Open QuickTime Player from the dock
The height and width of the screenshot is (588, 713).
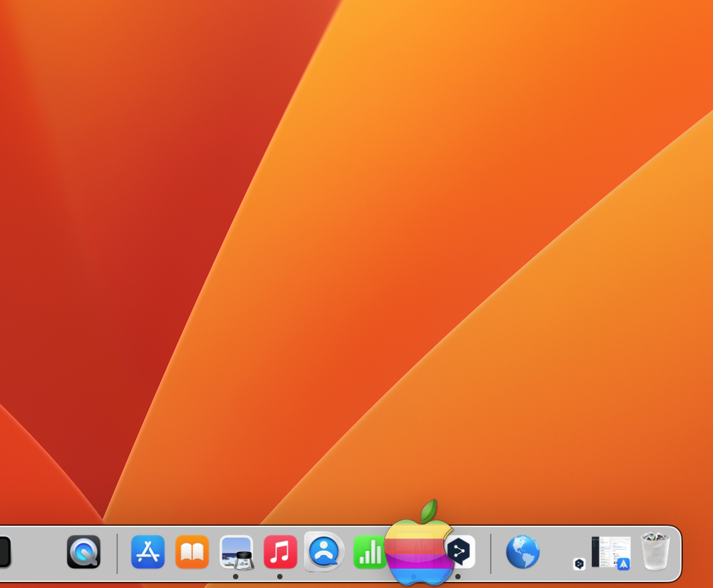point(84,553)
